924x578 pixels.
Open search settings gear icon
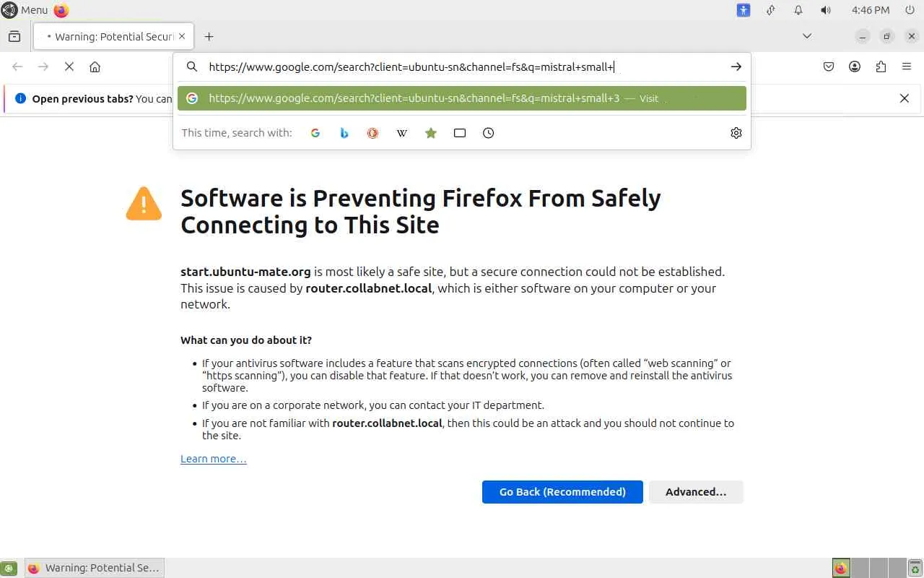(x=736, y=133)
